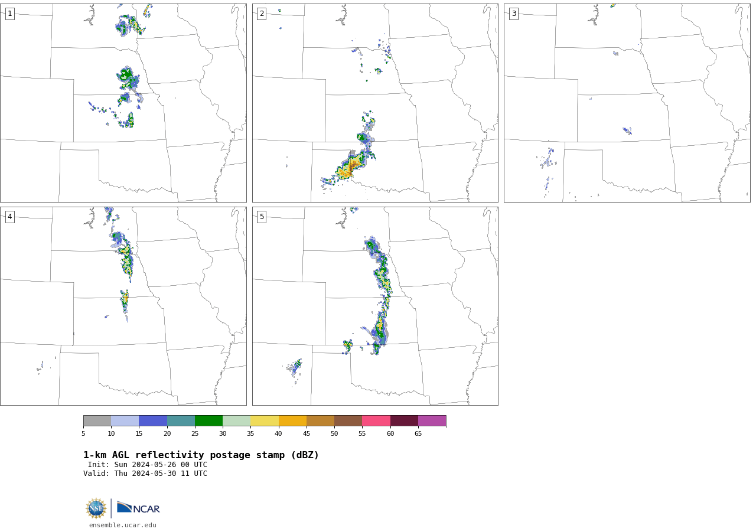Click the ensemble.ucar.edu text

pyautogui.click(x=123, y=525)
